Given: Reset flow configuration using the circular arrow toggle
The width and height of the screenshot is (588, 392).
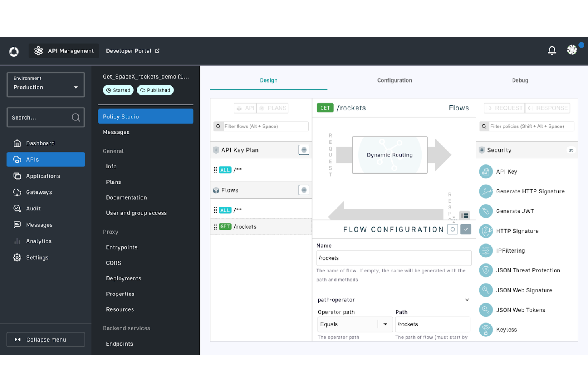Looking at the screenshot, I should pos(453,229).
